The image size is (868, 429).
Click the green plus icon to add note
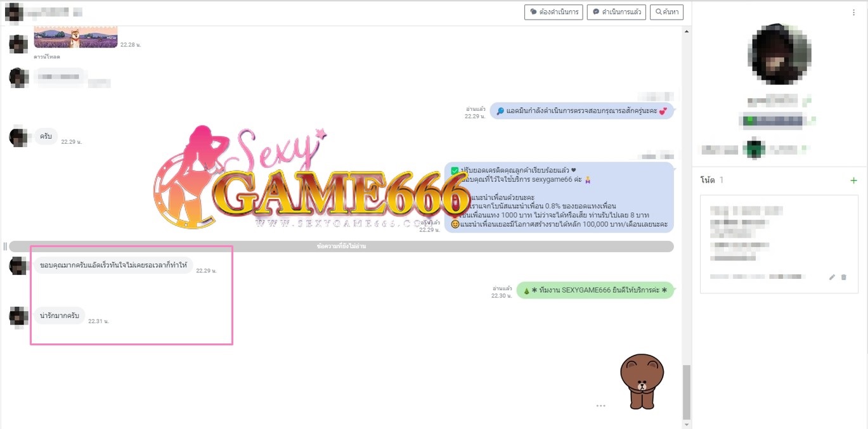pyautogui.click(x=853, y=181)
